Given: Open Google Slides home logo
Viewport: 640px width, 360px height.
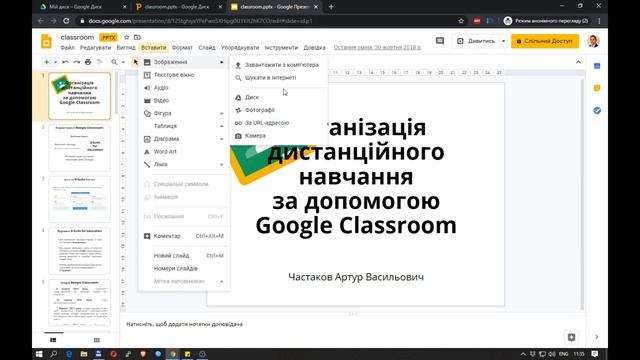Looking at the screenshot, I should pos(47,41).
